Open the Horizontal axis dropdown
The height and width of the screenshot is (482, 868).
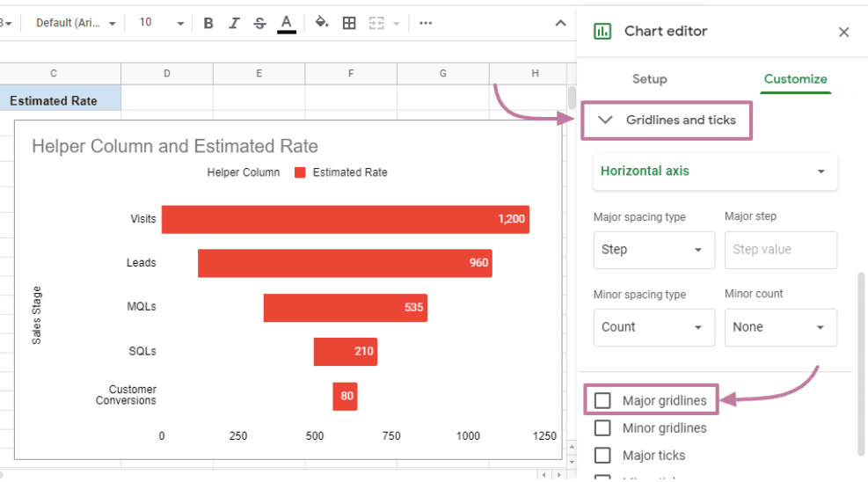[715, 172]
